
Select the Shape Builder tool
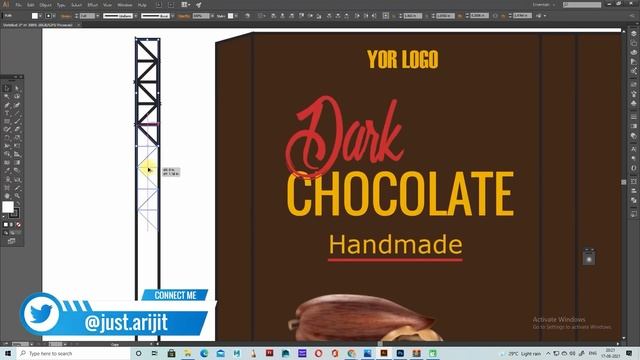point(7,154)
